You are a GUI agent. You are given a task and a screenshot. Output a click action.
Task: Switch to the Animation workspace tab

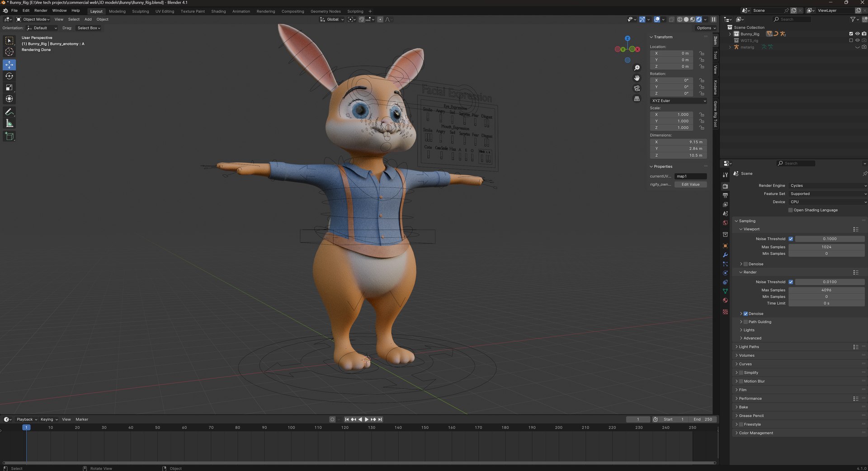241,11
